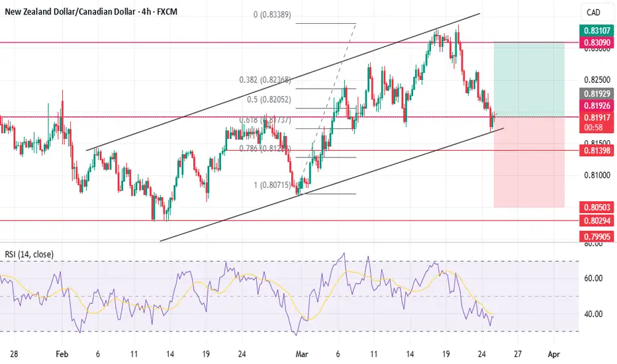Screen dimensions: 617x364
Task: Click the Fibonacci 0.382 (0.82368) level label
Action: (x=265, y=80)
